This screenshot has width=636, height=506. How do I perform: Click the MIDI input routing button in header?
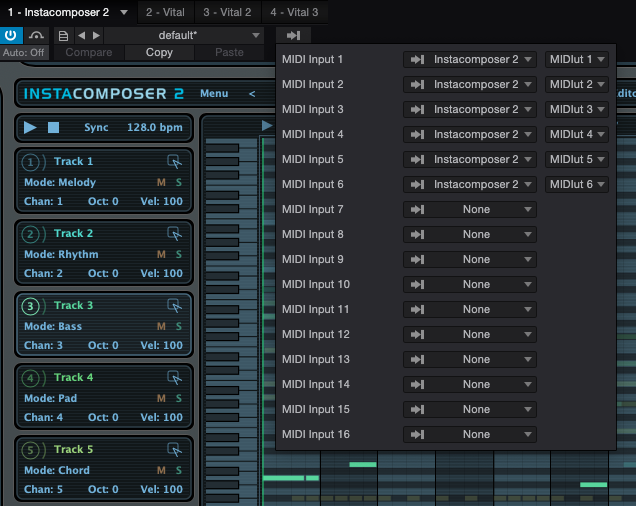click(x=293, y=36)
